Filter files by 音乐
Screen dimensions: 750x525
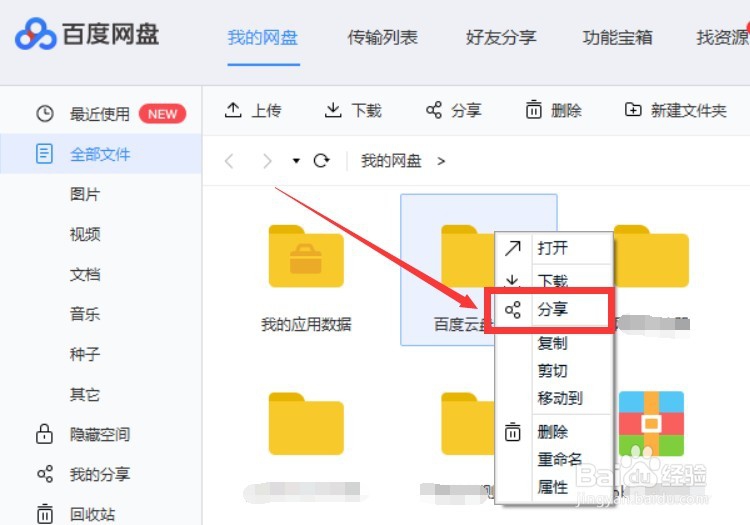(x=85, y=314)
